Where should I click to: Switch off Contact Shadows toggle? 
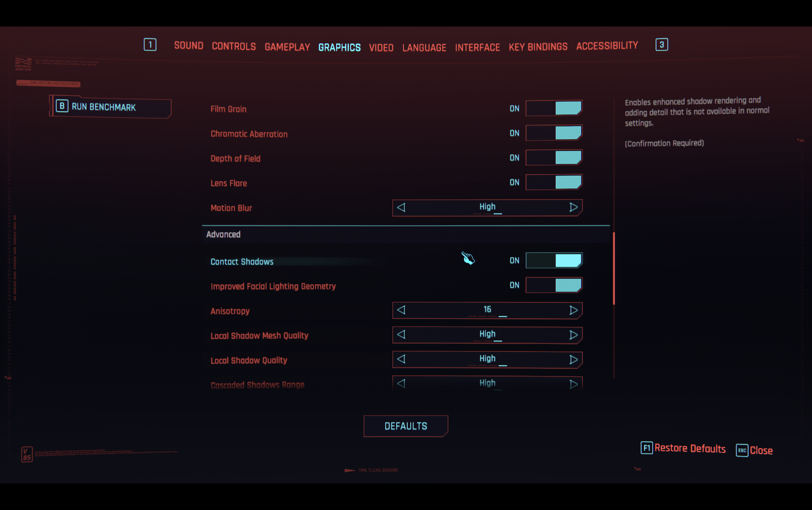pyautogui.click(x=554, y=260)
